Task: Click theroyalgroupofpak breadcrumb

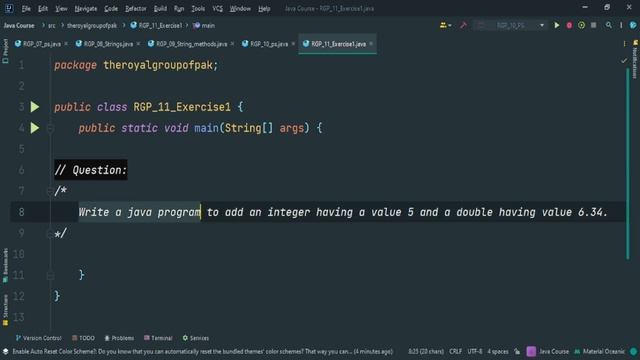Action: click(92, 25)
